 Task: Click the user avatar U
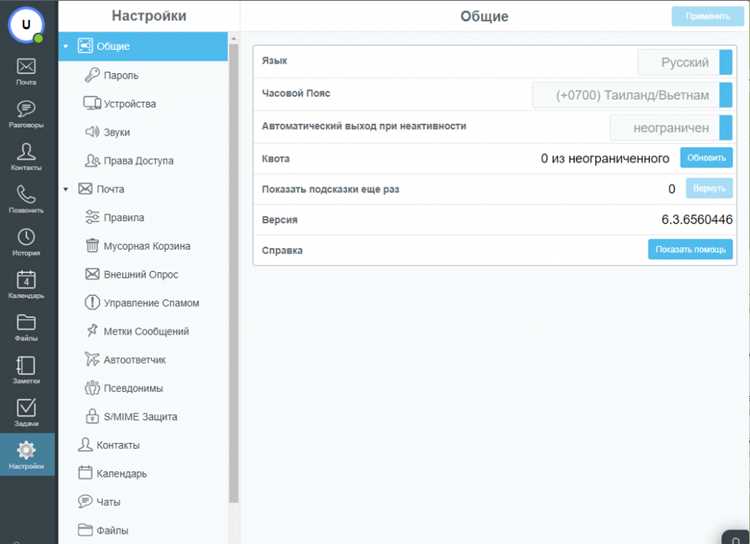click(x=26, y=24)
